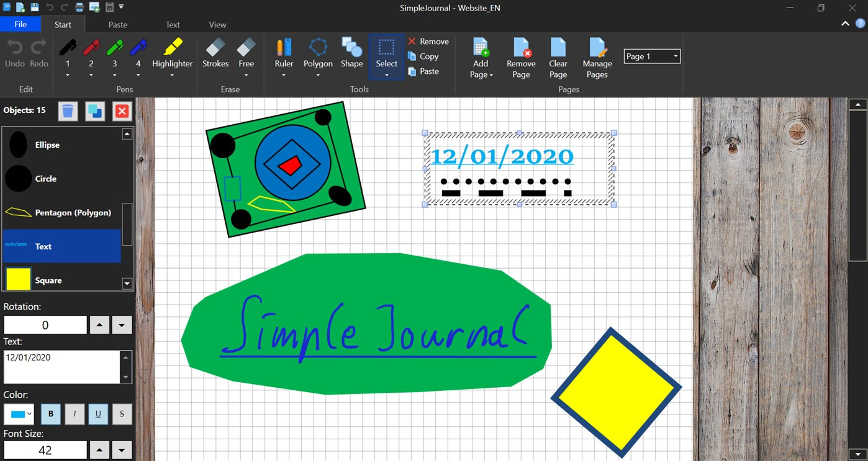Click the object list scroll down arrow
868x461 pixels.
tap(127, 284)
